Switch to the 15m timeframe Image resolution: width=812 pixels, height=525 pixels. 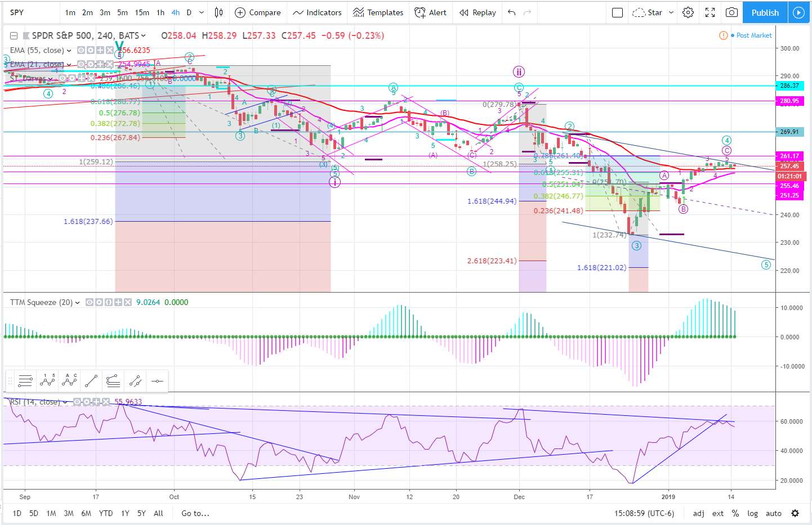coord(142,12)
